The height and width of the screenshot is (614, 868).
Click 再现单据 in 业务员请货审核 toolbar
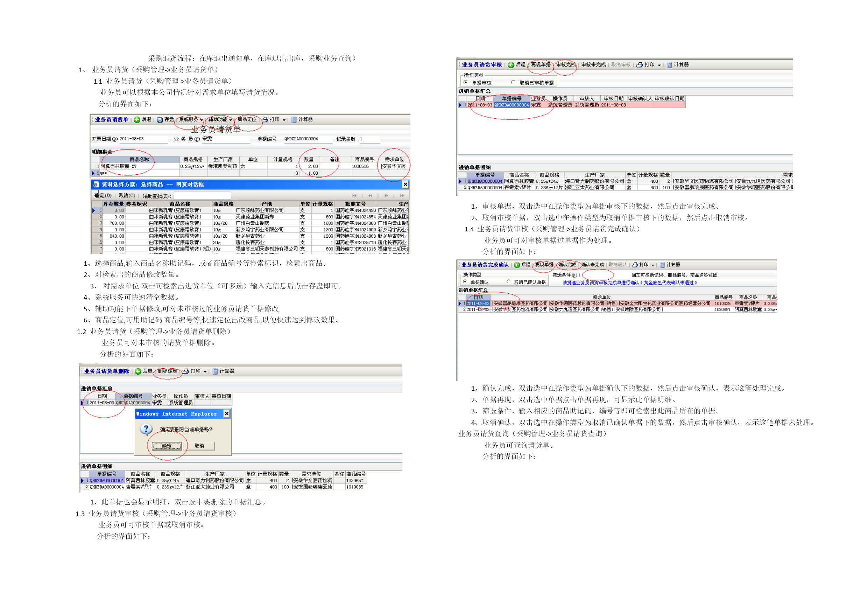[x=541, y=65]
